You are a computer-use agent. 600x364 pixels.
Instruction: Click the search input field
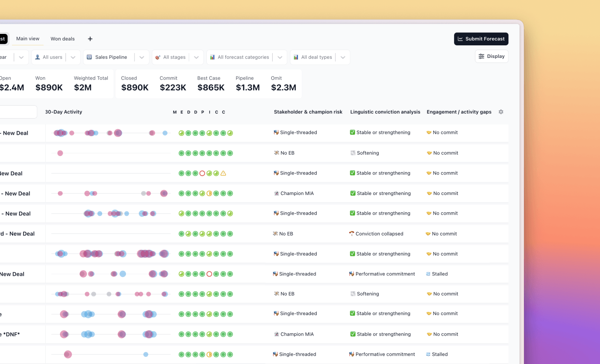[18, 112]
